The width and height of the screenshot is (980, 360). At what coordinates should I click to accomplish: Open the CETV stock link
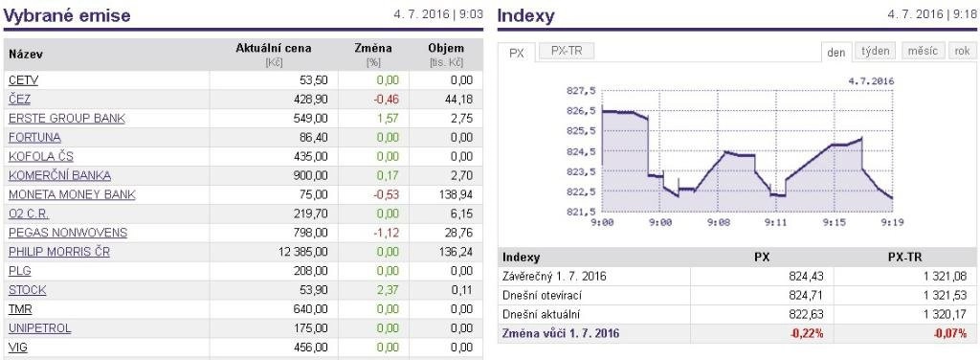24,80
